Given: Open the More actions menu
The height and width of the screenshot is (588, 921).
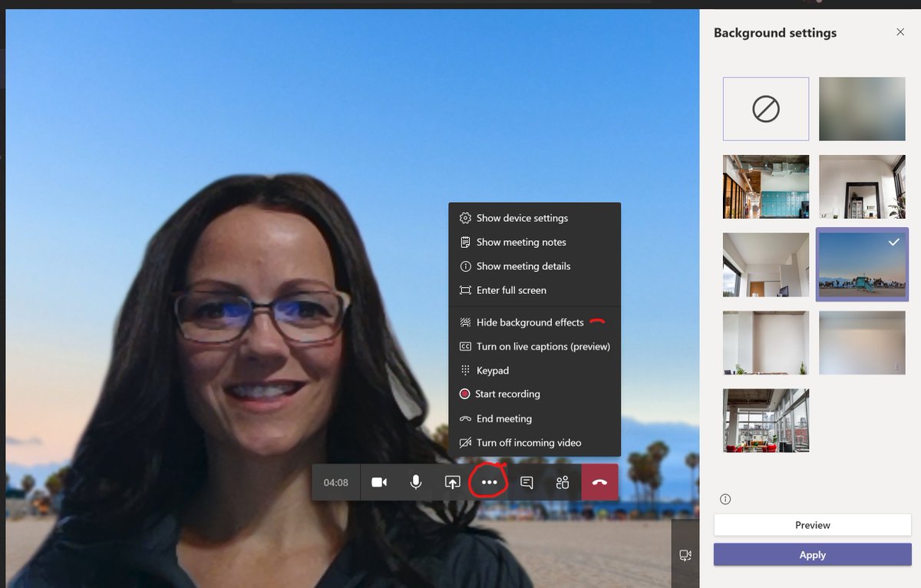Looking at the screenshot, I should (489, 482).
